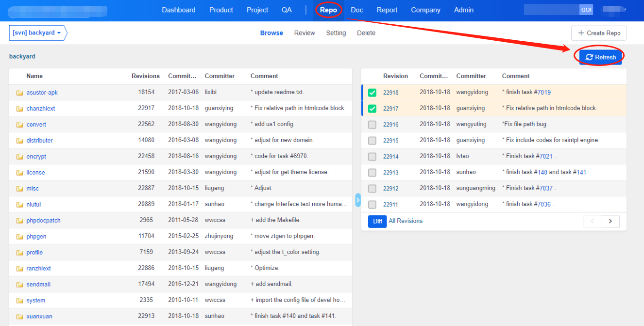Image resolution: width=644 pixels, height=326 pixels.
Task: Open the QA menu in top navigation
Action: click(x=287, y=10)
